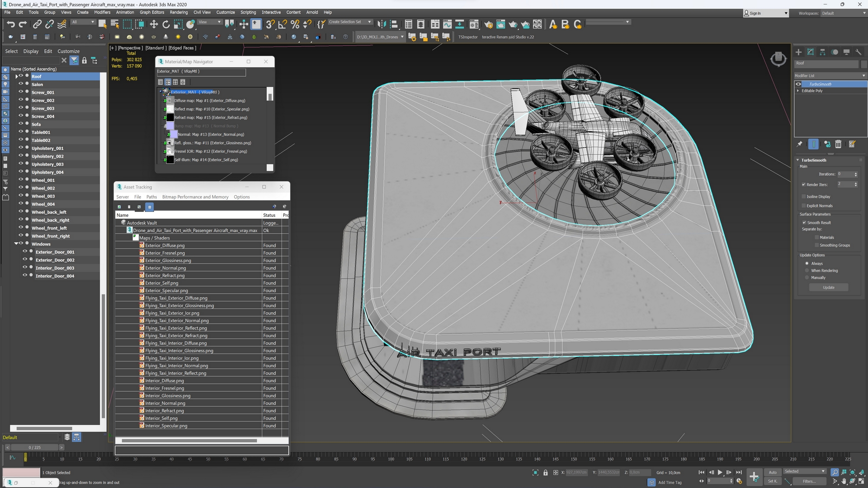868x488 pixels.
Task: Click the Sign In button
Action: 766,13
